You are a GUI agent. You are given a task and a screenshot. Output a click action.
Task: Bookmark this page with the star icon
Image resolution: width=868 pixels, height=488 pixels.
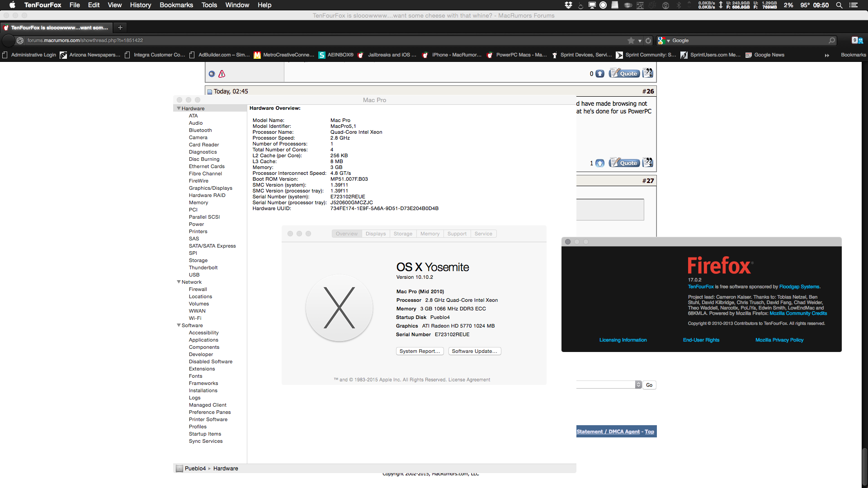click(x=631, y=41)
